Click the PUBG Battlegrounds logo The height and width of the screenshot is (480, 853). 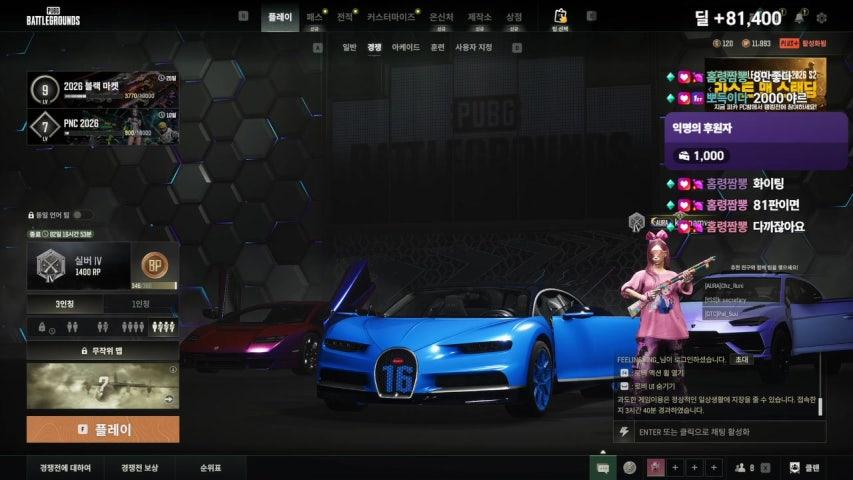click(53, 17)
